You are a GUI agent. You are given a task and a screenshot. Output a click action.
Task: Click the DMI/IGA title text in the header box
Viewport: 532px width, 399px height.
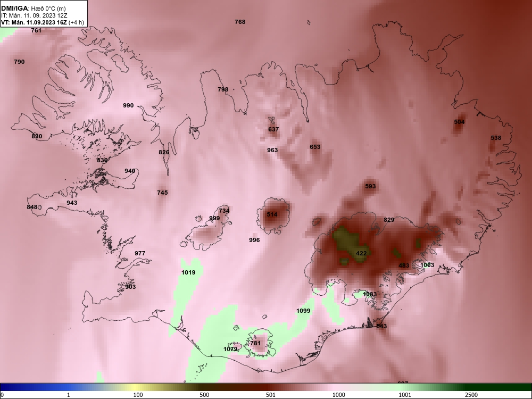click(x=14, y=8)
